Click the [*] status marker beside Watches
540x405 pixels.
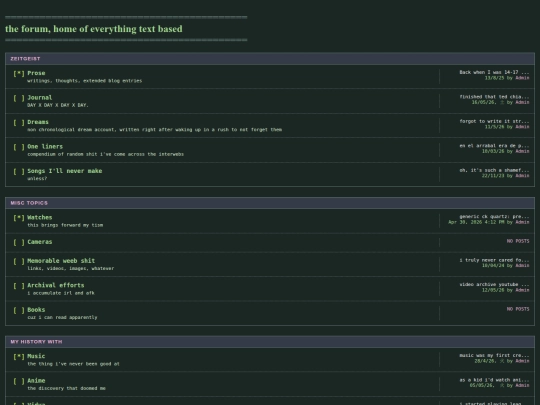click(x=19, y=218)
